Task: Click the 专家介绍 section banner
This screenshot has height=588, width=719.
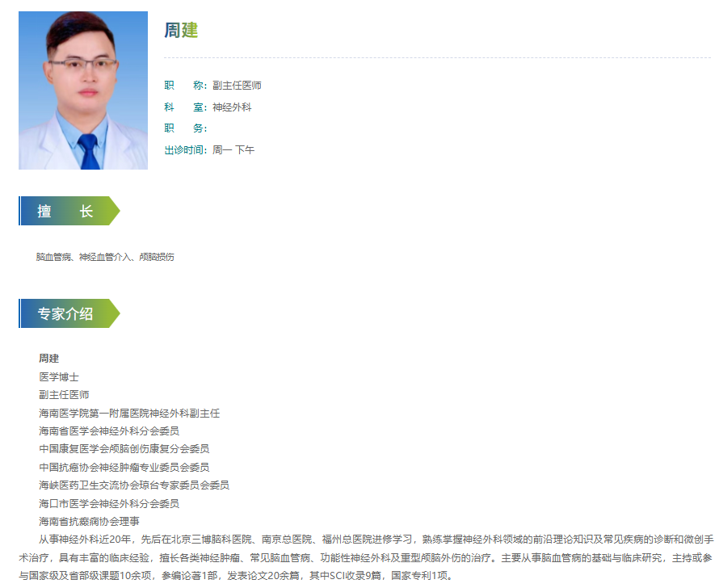Action: (x=69, y=313)
